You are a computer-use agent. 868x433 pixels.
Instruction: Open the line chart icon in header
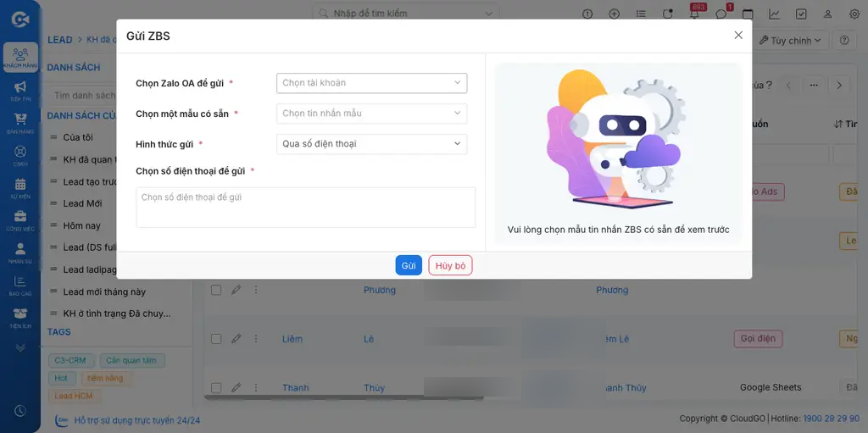[775, 14]
